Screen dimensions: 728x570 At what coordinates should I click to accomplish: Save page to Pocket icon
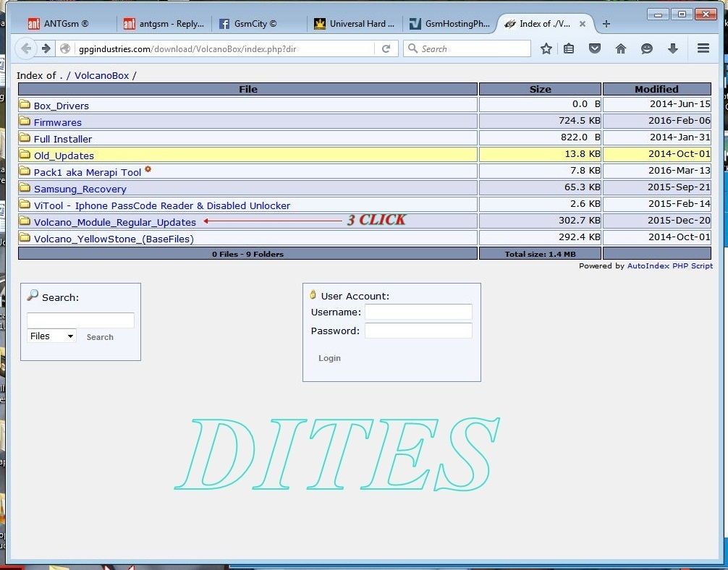(x=595, y=48)
